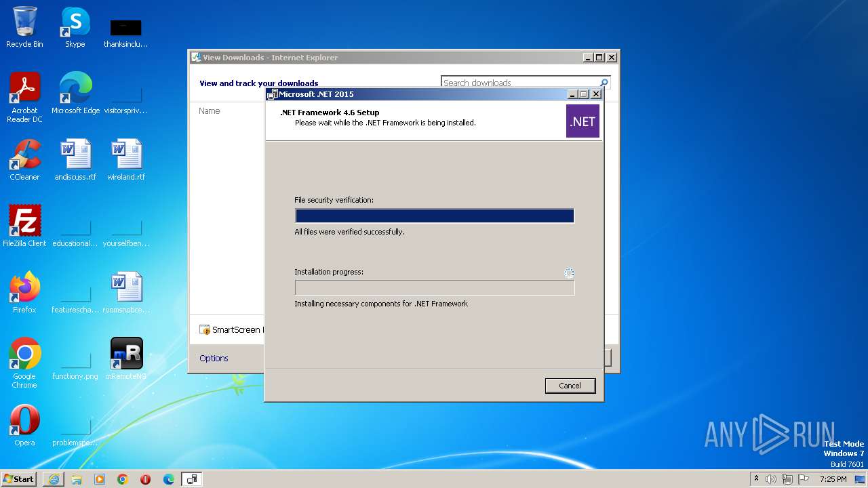The width and height of the screenshot is (868, 488).
Task: Select the .NET setup taskbar item
Action: click(192, 479)
